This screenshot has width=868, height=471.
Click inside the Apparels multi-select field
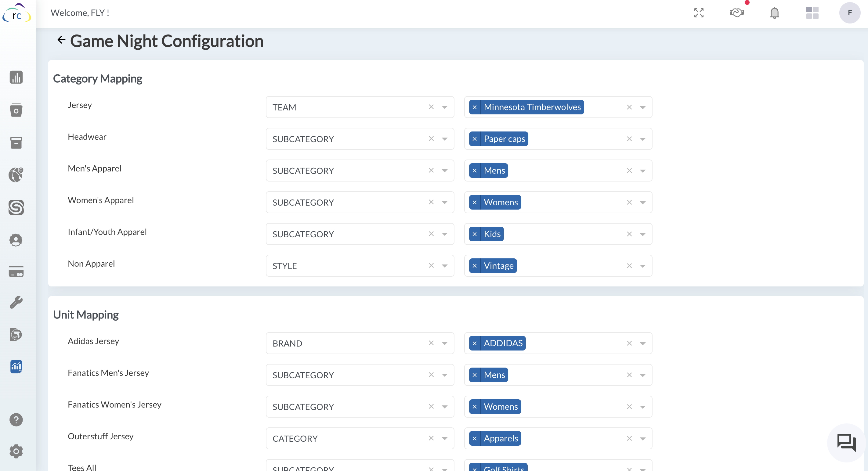pyautogui.click(x=558, y=438)
